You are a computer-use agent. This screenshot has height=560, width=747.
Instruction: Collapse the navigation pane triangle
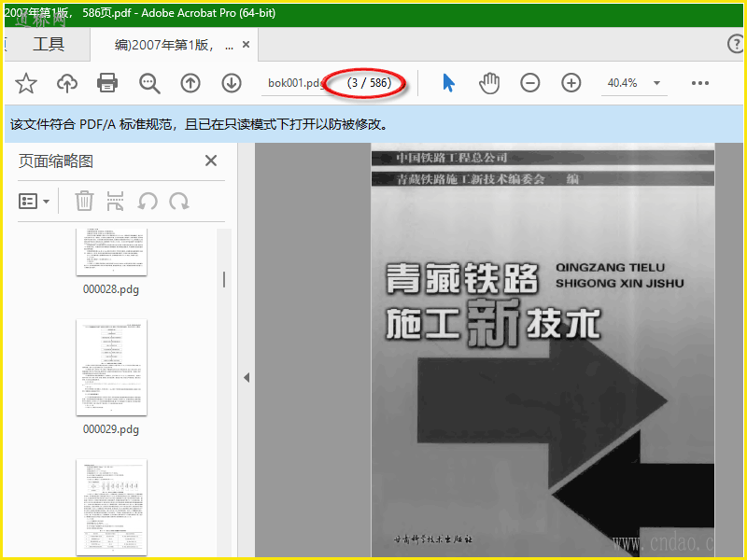[247, 378]
